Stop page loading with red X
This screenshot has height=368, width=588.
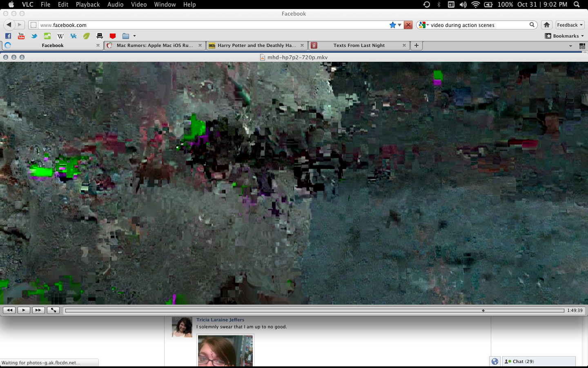[408, 25]
